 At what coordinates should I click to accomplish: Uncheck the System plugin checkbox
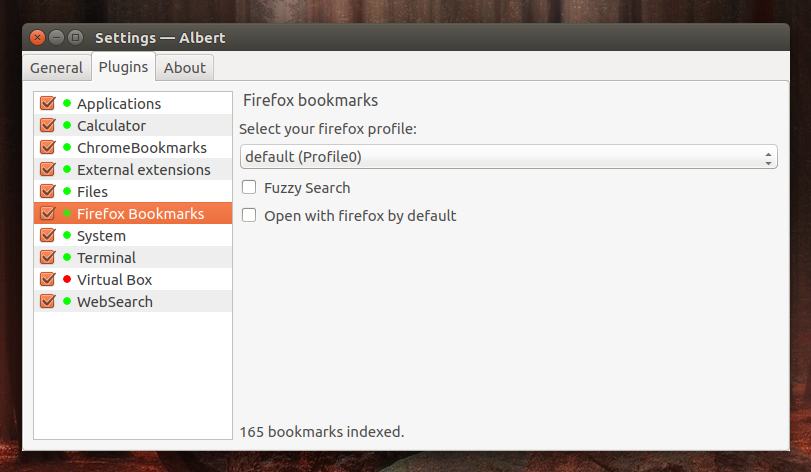pos(48,235)
